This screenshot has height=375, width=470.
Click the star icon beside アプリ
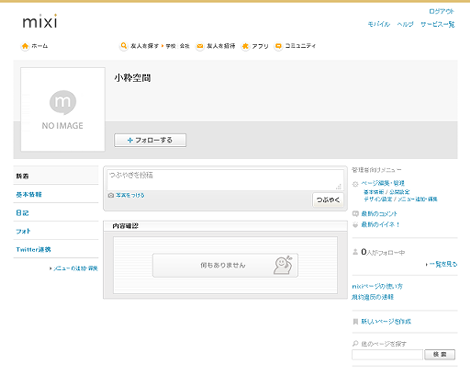pos(245,46)
